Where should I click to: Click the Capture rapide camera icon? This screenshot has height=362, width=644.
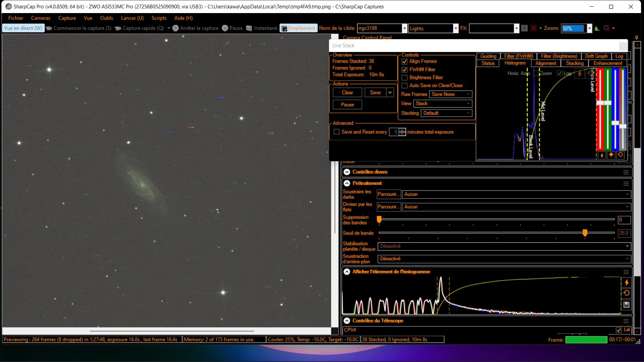(118, 28)
